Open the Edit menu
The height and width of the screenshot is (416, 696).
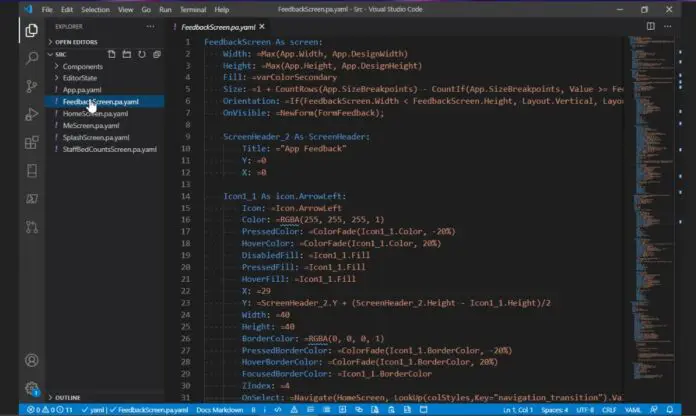(x=67, y=9)
